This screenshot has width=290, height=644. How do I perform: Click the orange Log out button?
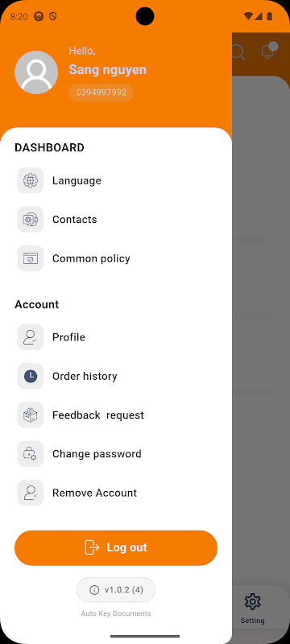click(x=116, y=548)
